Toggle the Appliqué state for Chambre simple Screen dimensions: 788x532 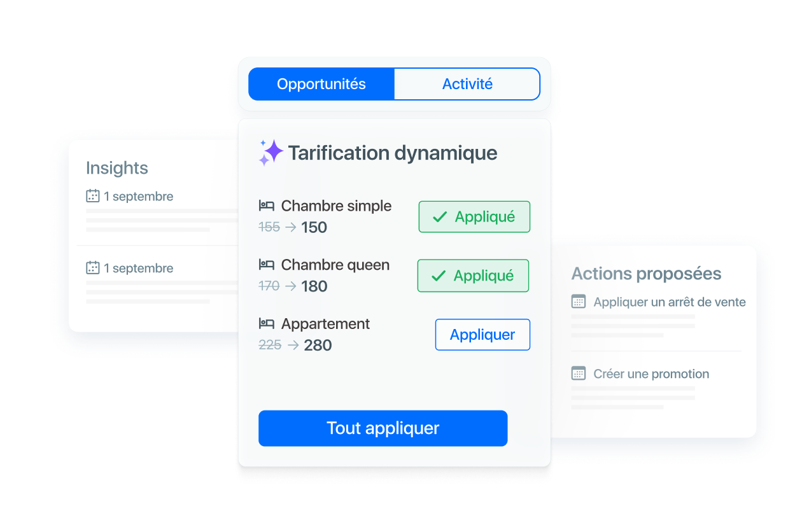click(474, 217)
